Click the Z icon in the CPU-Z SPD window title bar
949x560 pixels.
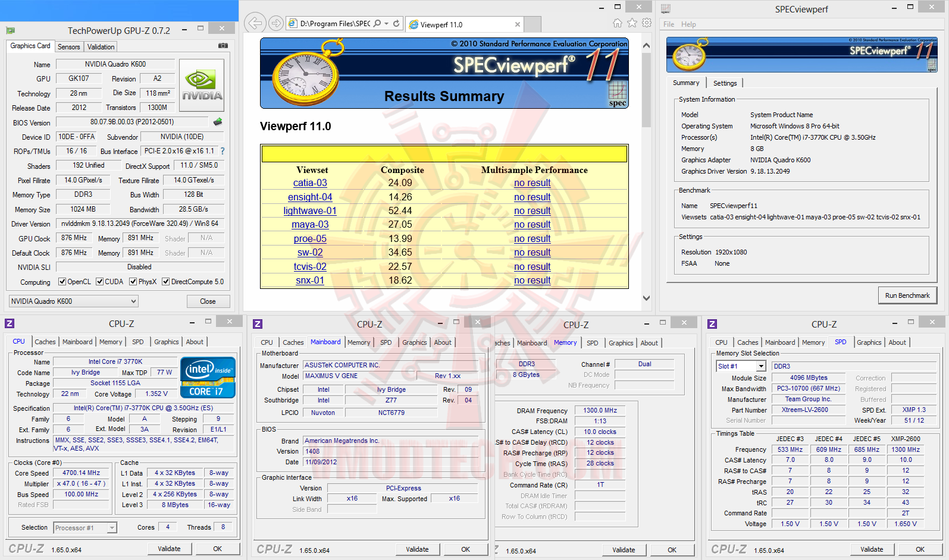click(712, 324)
